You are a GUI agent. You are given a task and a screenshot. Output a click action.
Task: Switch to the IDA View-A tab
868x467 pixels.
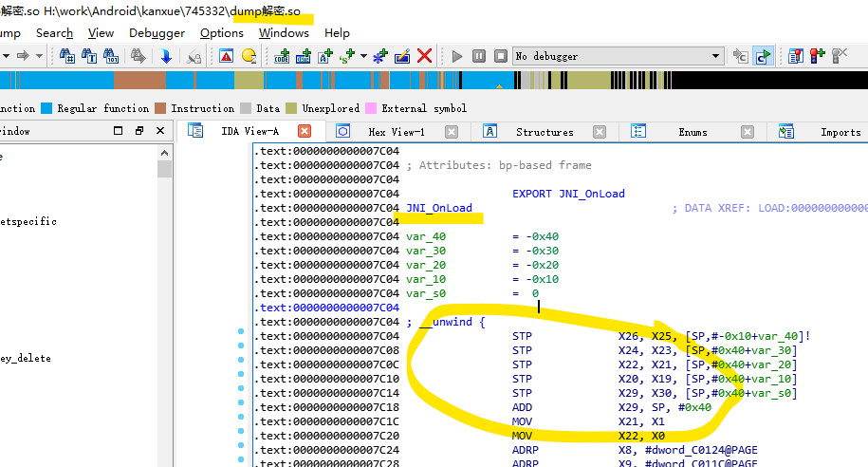(x=249, y=131)
